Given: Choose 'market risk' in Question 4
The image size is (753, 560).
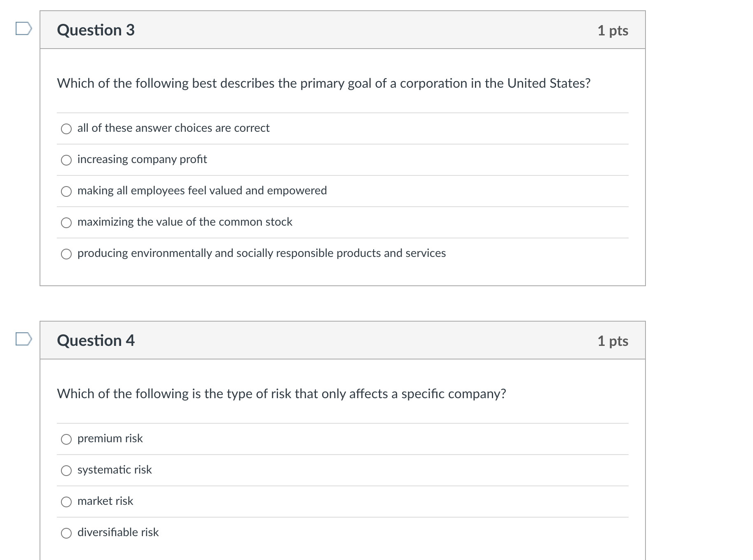Looking at the screenshot, I should (66, 502).
